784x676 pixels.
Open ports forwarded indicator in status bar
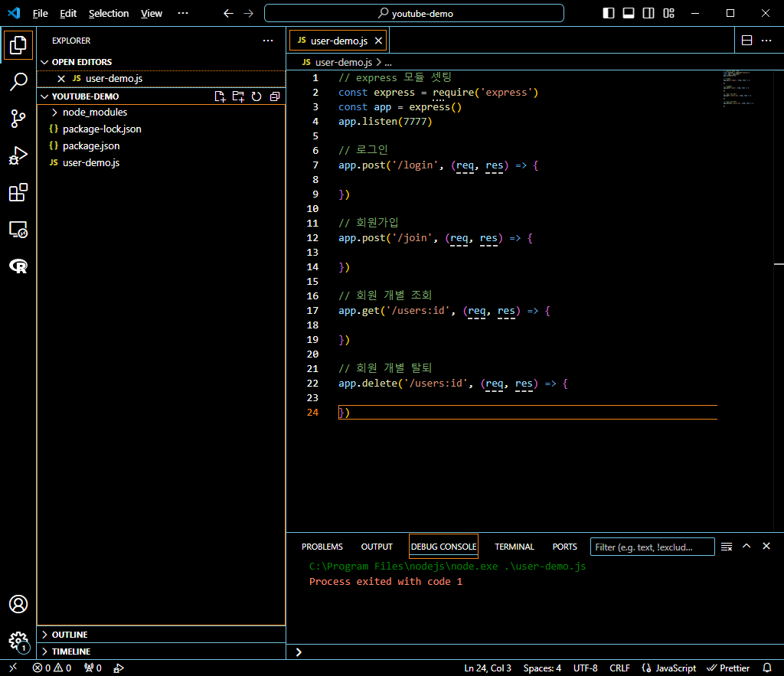pos(93,668)
